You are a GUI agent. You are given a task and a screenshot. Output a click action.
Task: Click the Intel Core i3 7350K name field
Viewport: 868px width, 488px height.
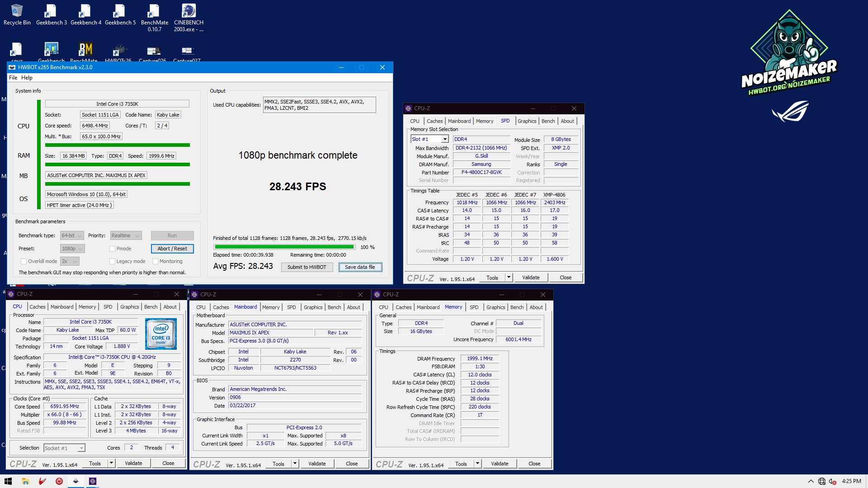click(x=117, y=104)
